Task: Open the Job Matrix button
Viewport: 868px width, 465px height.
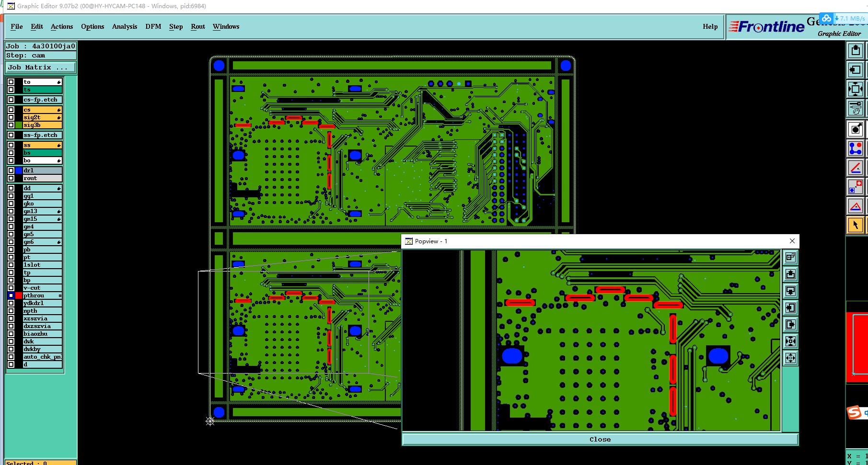Action: point(41,67)
